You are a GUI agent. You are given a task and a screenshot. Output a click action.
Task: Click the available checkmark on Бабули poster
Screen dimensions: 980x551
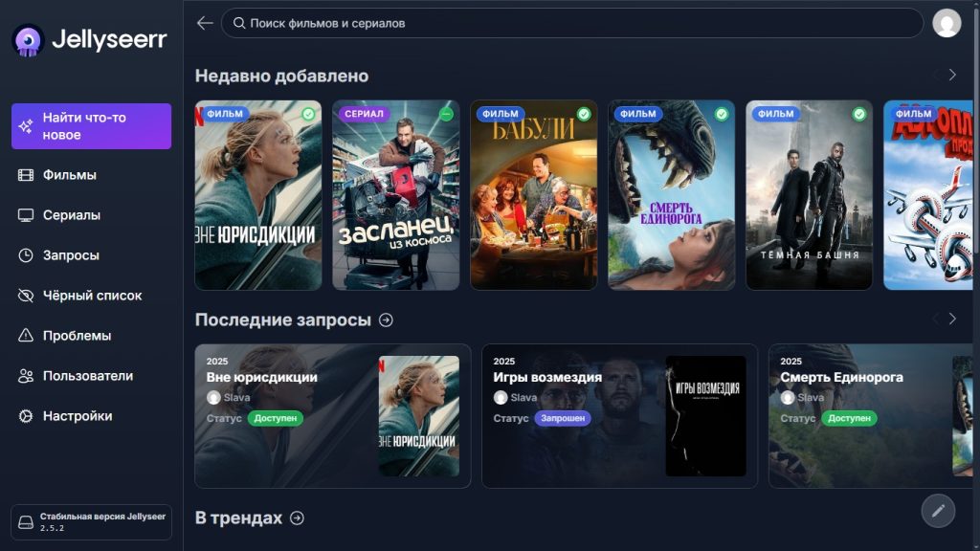coord(584,114)
